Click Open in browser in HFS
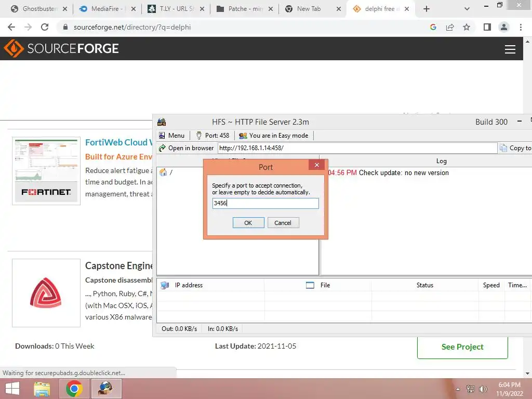The height and width of the screenshot is (399, 532). tap(186, 148)
